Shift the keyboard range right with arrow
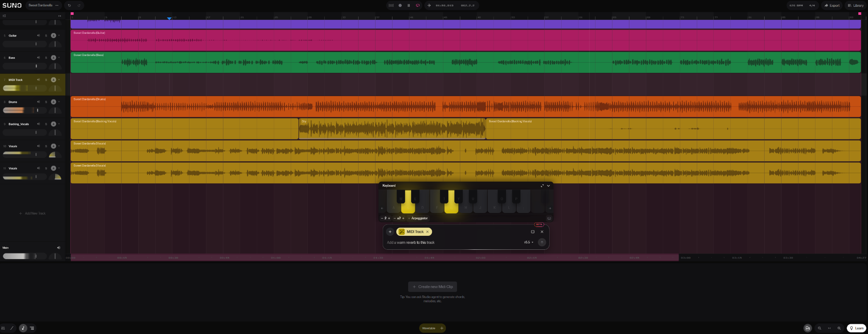Viewport: 868px width, 334px height. pyautogui.click(x=550, y=208)
